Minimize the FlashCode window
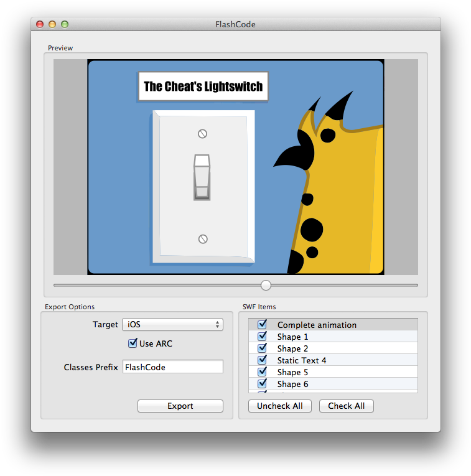This screenshot has height=476, width=471. [x=52, y=24]
